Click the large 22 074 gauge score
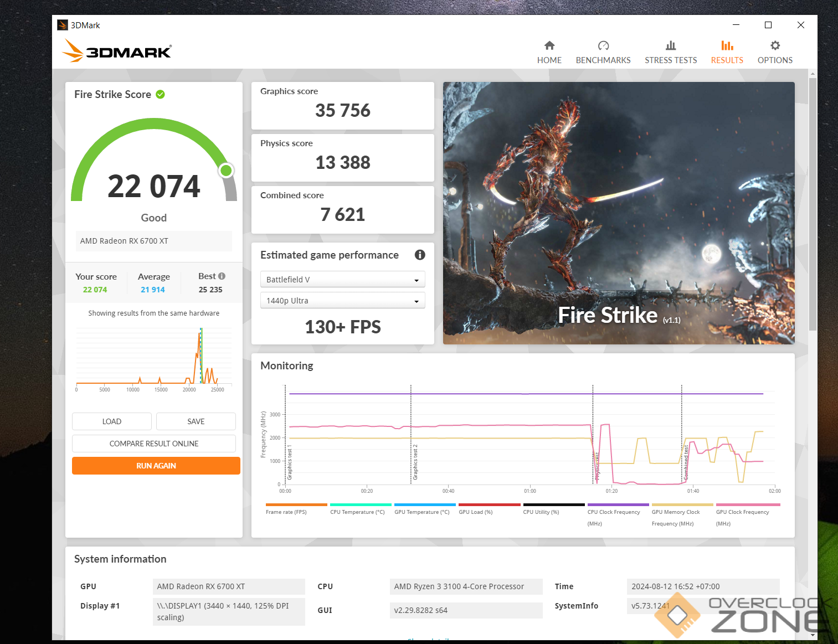838x644 pixels. pos(154,186)
